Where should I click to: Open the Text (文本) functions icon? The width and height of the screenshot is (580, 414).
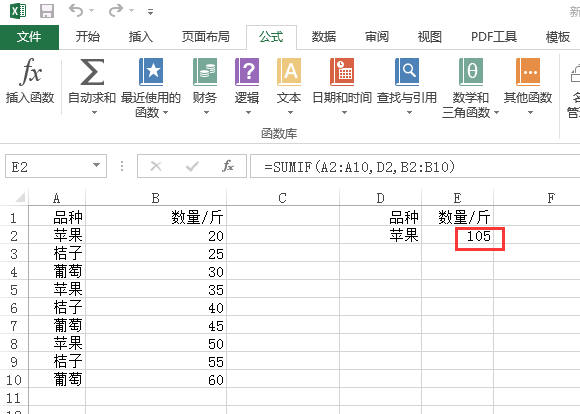coord(289,72)
